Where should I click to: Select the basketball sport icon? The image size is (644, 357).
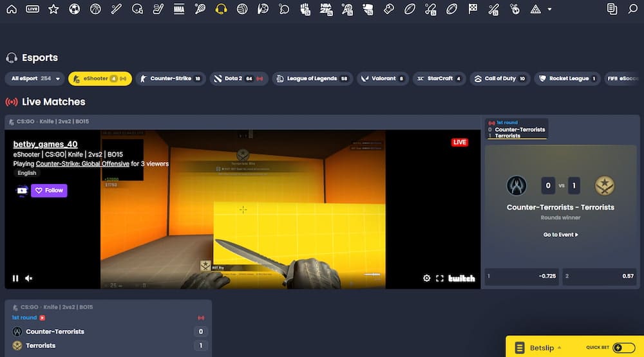[95, 9]
